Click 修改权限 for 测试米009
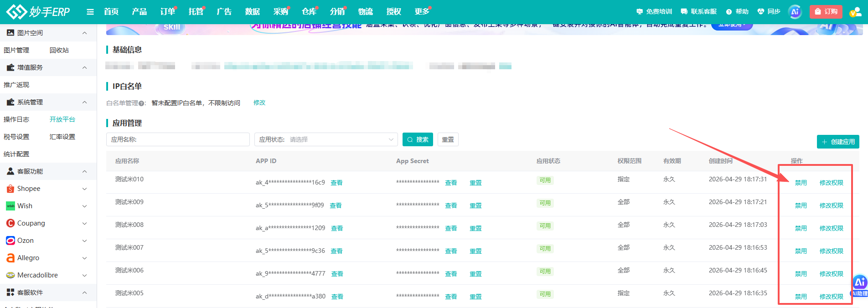 point(831,205)
